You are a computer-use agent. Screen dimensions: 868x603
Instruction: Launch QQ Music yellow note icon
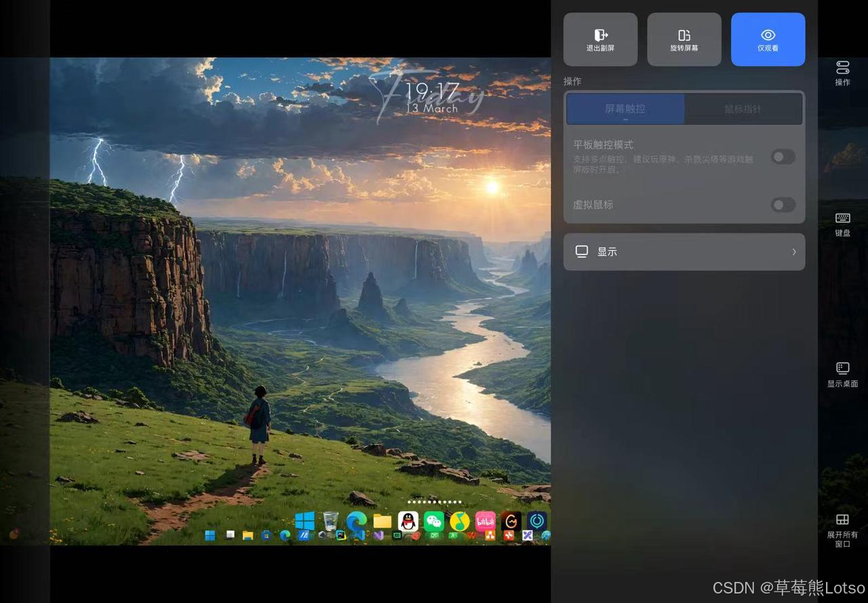point(460,521)
